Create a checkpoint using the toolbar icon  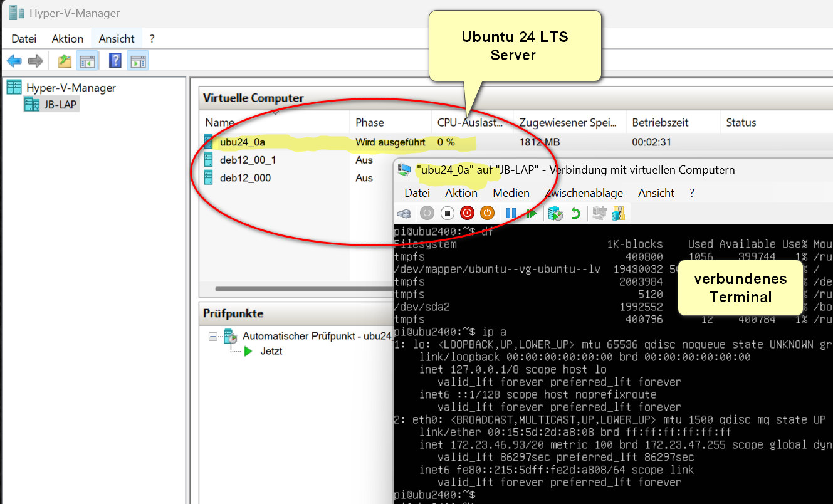[x=555, y=213]
